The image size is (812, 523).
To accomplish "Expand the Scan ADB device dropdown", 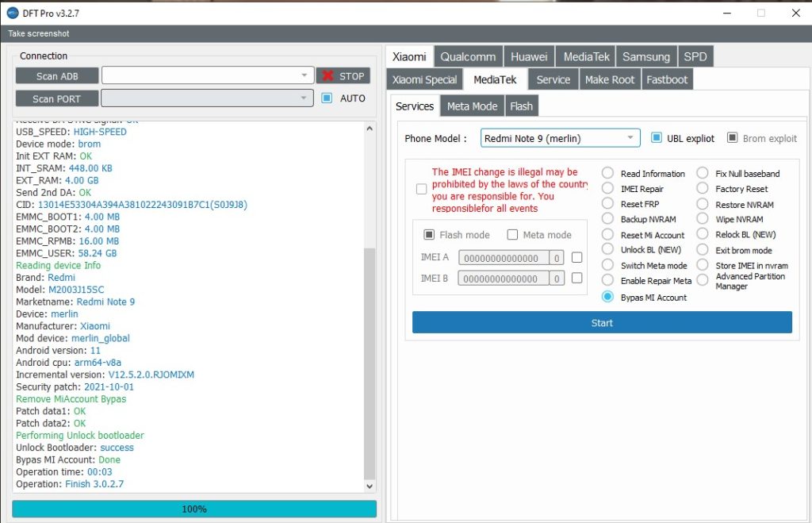I will point(304,75).
